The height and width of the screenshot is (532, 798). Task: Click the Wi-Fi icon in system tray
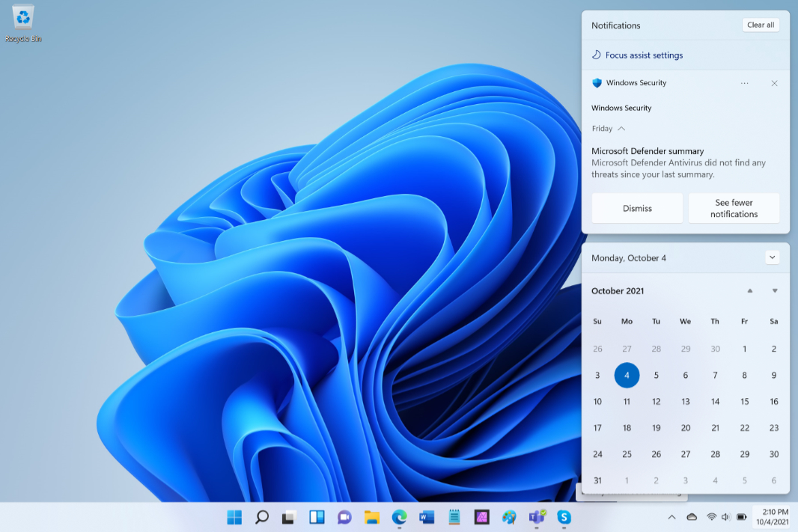pyautogui.click(x=712, y=517)
